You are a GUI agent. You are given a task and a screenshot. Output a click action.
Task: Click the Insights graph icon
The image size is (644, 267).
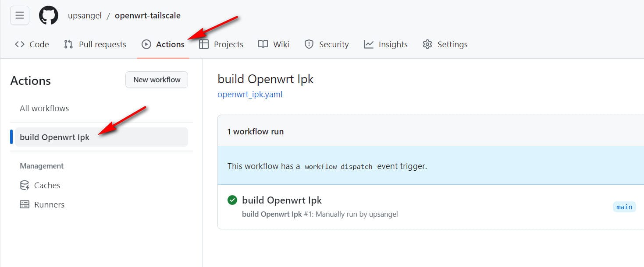coord(369,44)
